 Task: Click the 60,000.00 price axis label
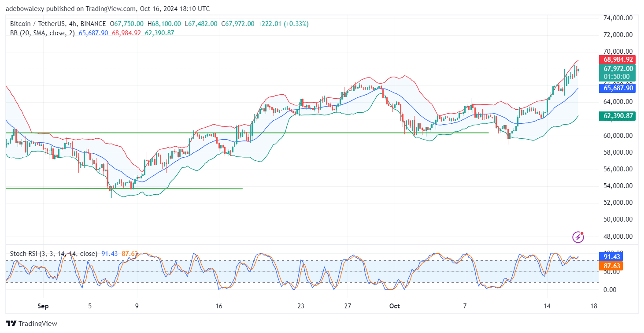618,135
